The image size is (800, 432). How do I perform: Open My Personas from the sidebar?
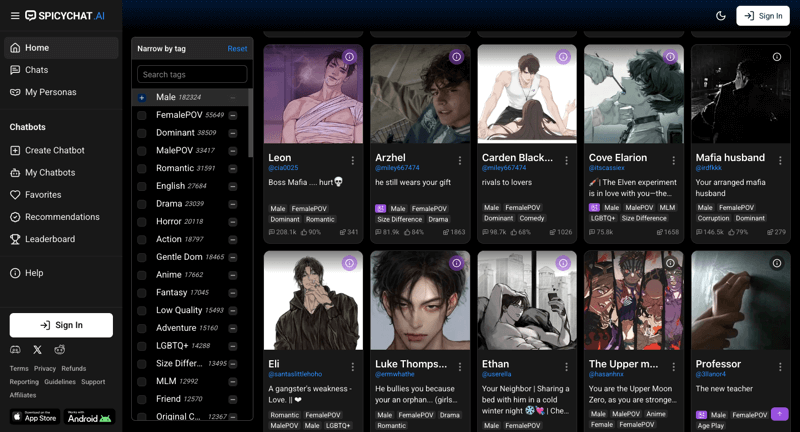[50, 92]
